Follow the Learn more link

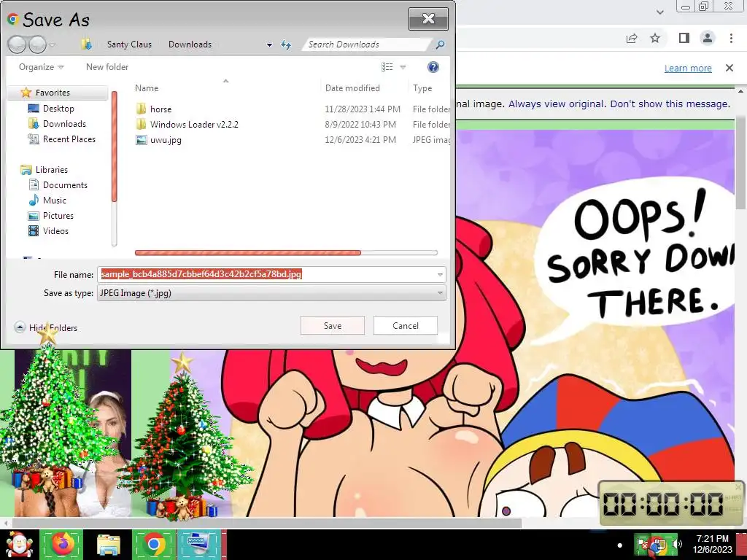pos(688,68)
